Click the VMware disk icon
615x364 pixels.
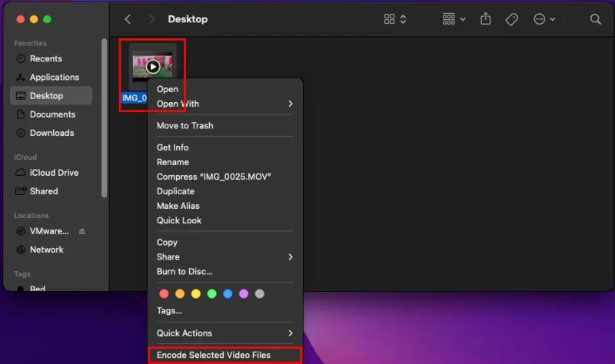pos(21,231)
